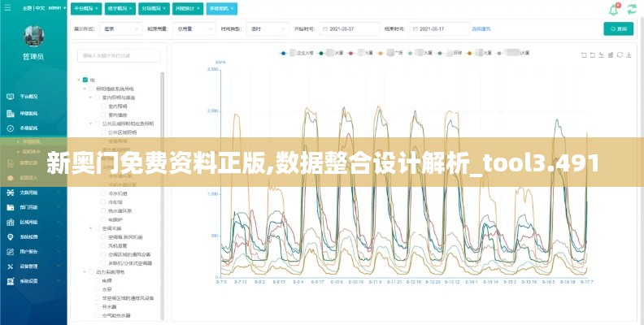This screenshot has height=325, width=644.
Task: Check the 动力系统用电 checkbox
Action: pyautogui.click(x=91, y=271)
